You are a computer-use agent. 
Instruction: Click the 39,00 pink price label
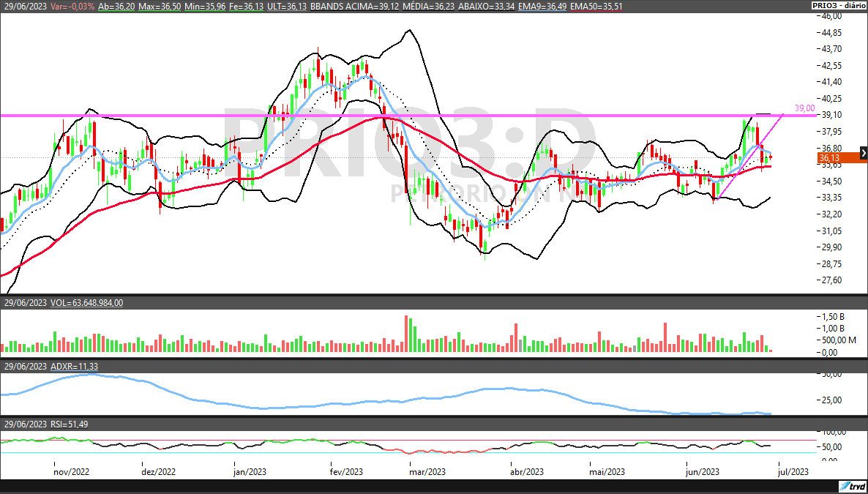(x=805, y=108)
